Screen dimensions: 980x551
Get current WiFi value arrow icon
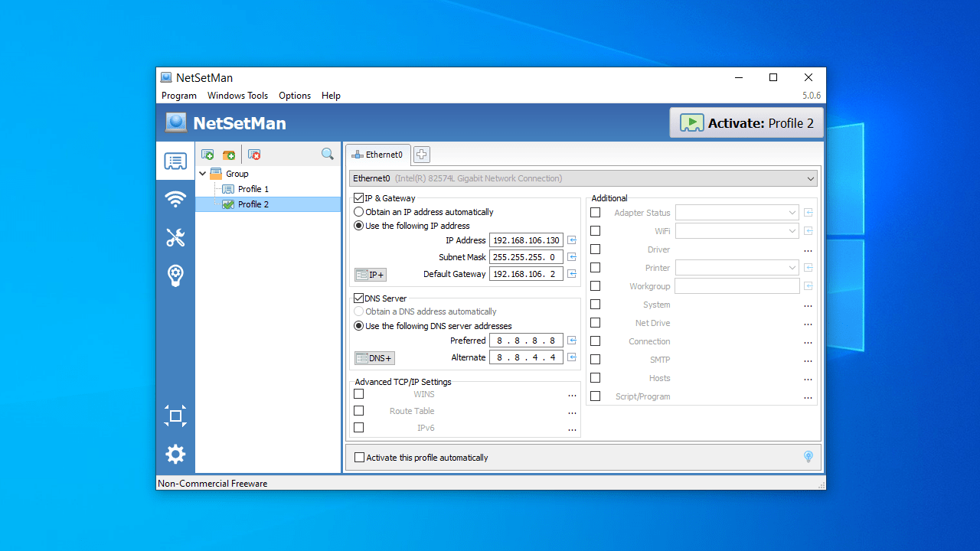pyautogui.click(x=808, y=231)
